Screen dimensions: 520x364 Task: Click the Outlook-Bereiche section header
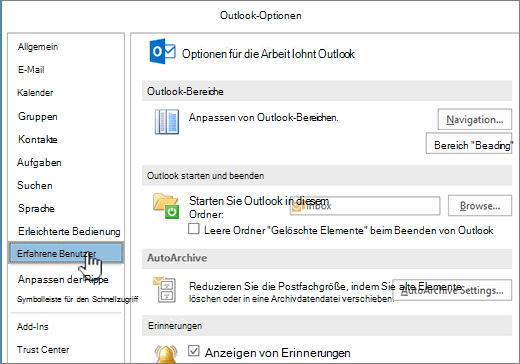(327, 91)
